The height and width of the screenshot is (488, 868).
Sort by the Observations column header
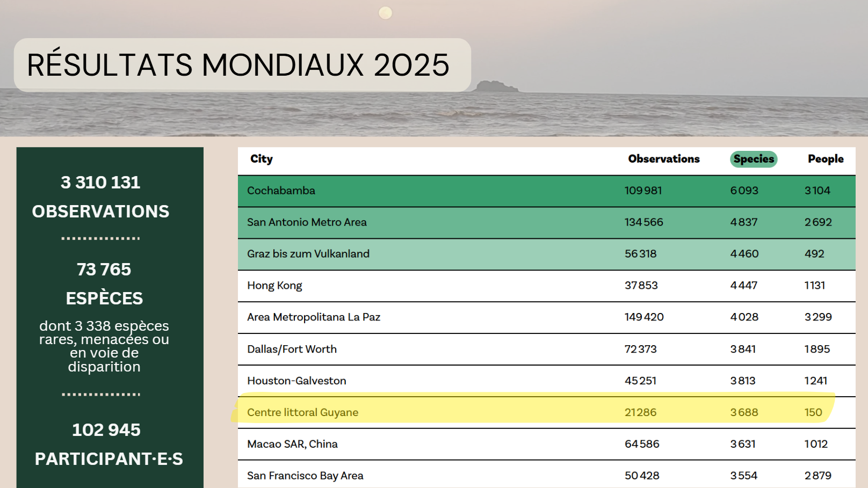coord(663,159)
